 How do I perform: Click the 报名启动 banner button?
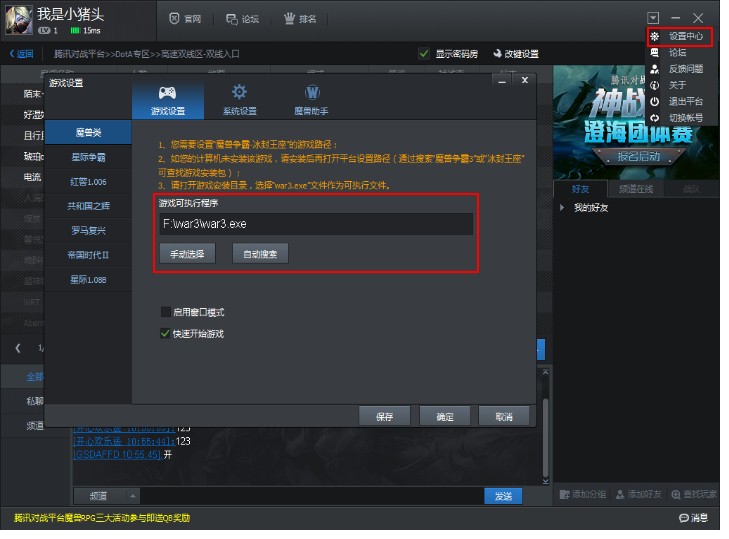click(638, 157)
